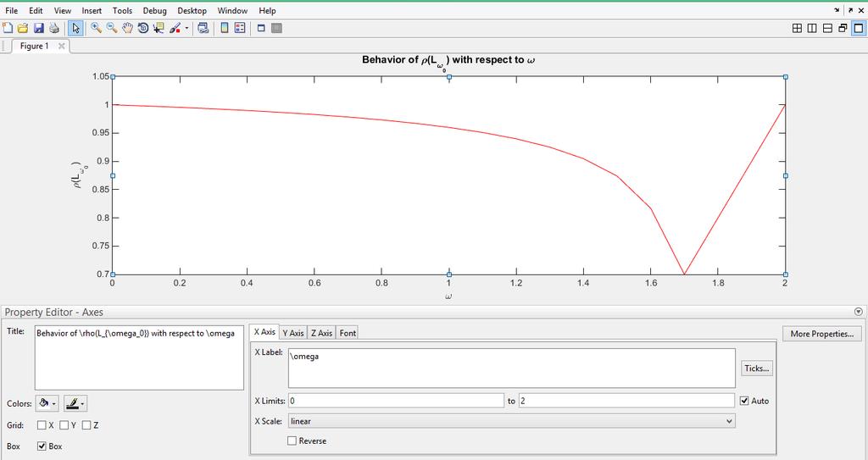The width and height of the screenshot is (868, 460).
Task: Switch to floating cascaded figures layout
Action: [x=843, y=28]
